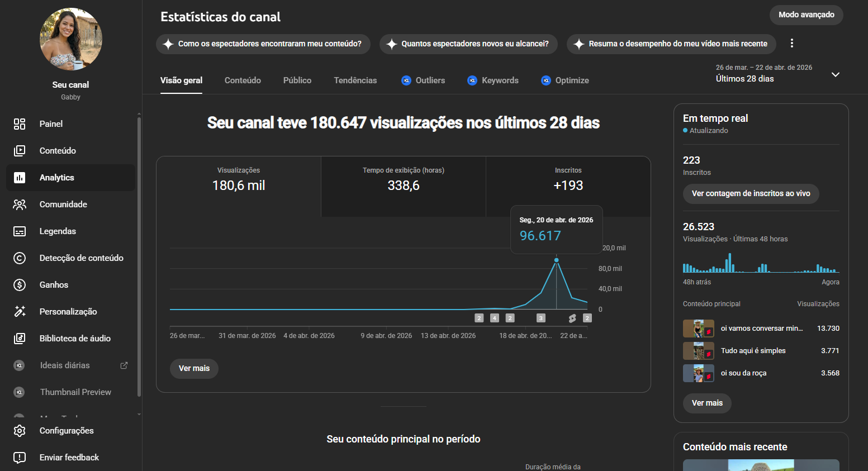
Task: Click Ver mais in Em tempo real card
Action: click(707, 403)
